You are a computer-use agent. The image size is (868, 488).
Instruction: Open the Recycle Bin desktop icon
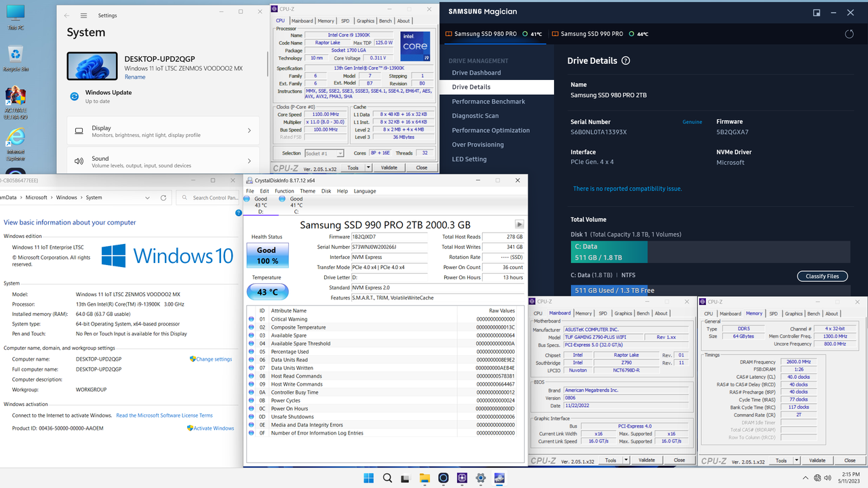coord(15,59)
